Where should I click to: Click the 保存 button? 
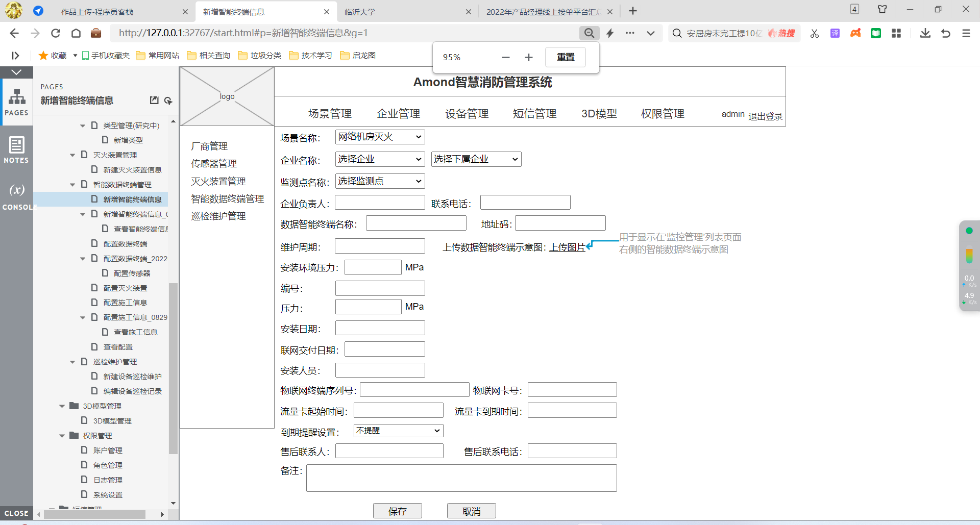coord(398,511)
